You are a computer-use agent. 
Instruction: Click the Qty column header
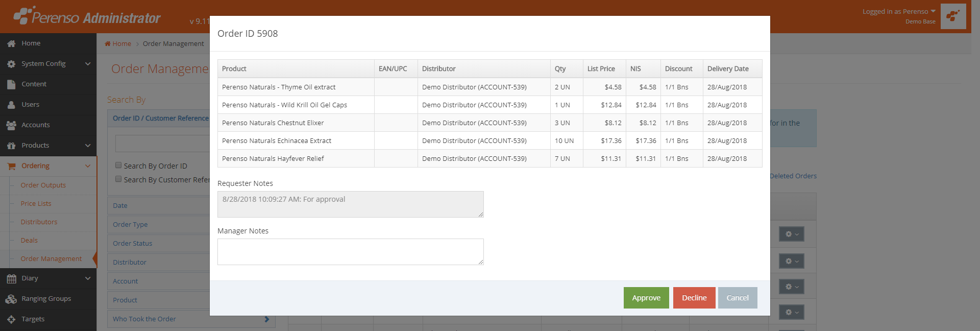point(567,69)
